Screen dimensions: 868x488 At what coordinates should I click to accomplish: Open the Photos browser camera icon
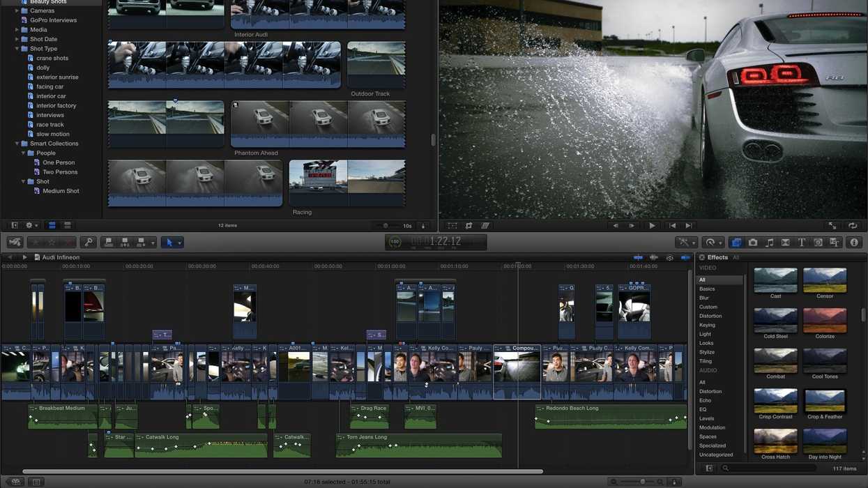753,243
